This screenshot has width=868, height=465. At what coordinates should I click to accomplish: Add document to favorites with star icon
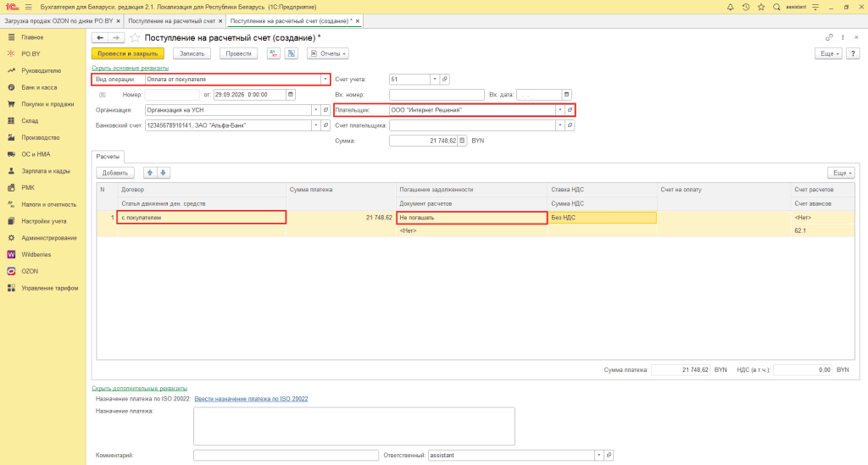tap(135, 37)
